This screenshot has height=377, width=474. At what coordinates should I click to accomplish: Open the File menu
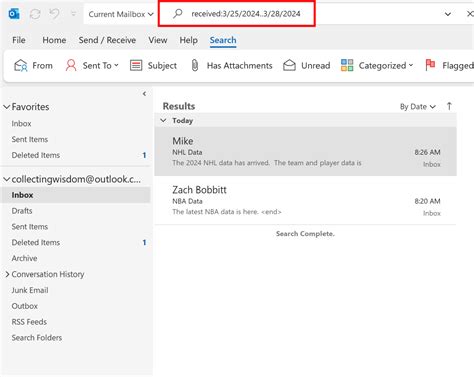point(19,40)
